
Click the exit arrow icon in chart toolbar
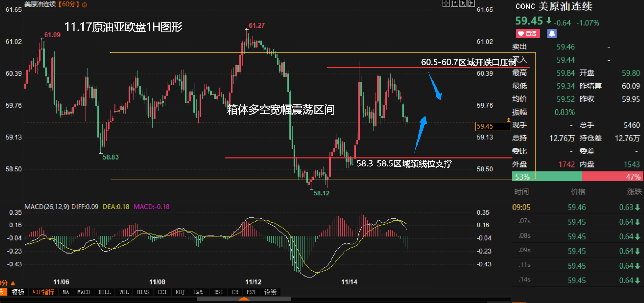point(471,3)
